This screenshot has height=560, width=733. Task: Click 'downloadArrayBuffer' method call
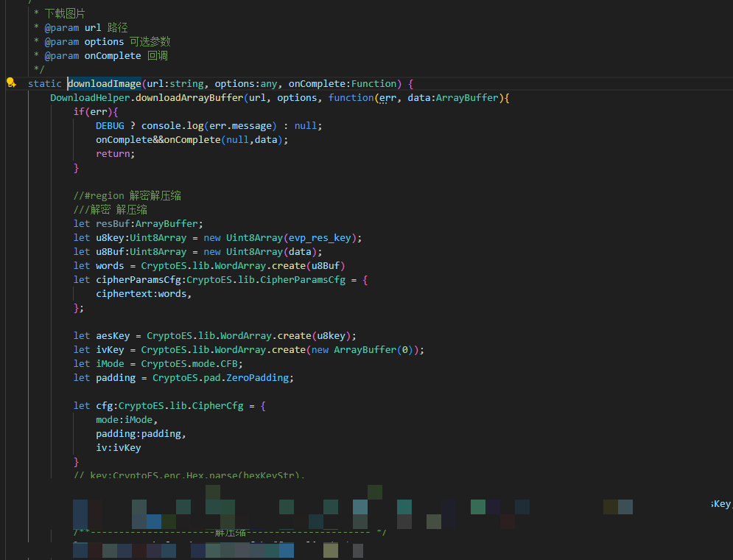(189, 98)
